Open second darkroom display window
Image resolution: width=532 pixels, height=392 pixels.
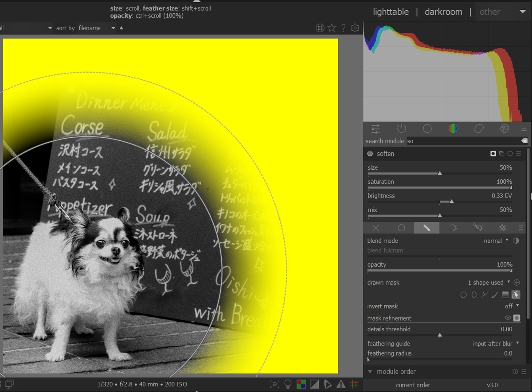pos(9,384)
